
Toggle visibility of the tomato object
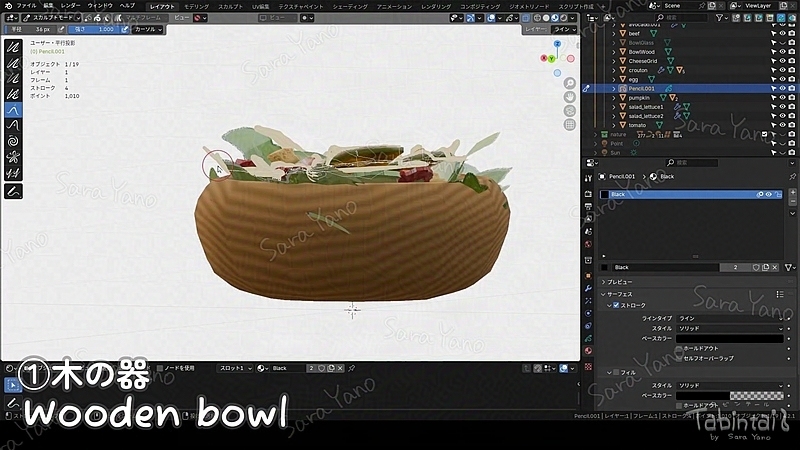coord(782,126)
